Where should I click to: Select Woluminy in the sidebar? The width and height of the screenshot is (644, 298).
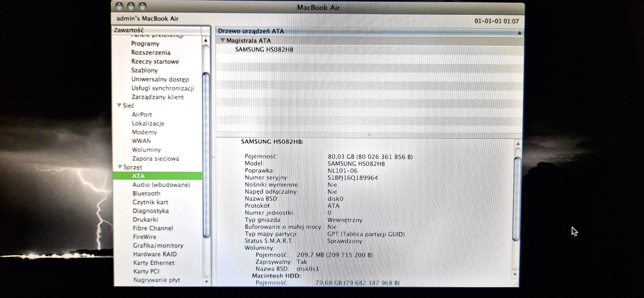pyautogui.click(x=146, y=150)
